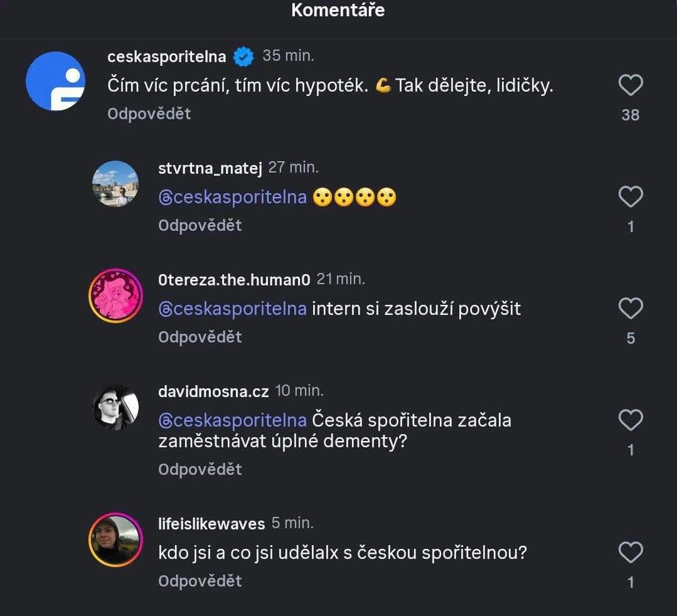This screenshot has width=677, height=616.
Task: Like stvrtna_matej's emoji reply
Action: pyautogui.click(x=631, y=197)
